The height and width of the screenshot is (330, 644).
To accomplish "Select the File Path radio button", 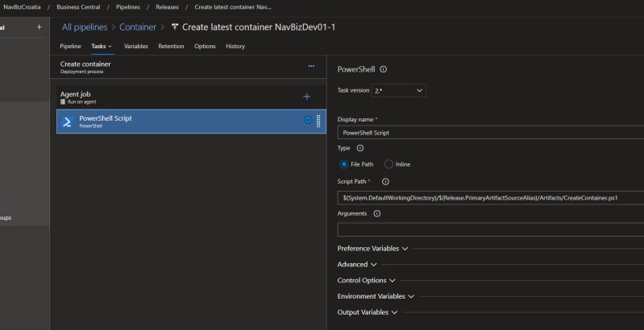I will pos(344,164).
